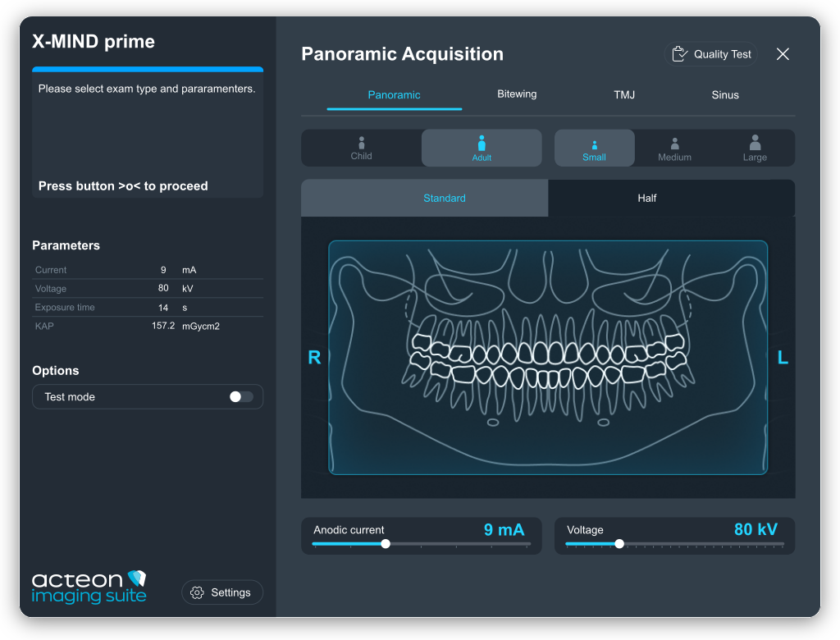840x640 pixels.
Task: Go to the Sinus tab
Action: [x=725, y=95]
